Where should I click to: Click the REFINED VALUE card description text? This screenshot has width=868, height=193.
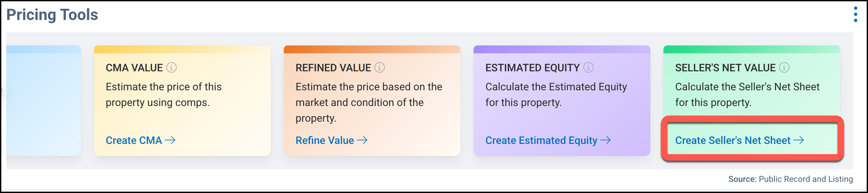click(369, 102)
